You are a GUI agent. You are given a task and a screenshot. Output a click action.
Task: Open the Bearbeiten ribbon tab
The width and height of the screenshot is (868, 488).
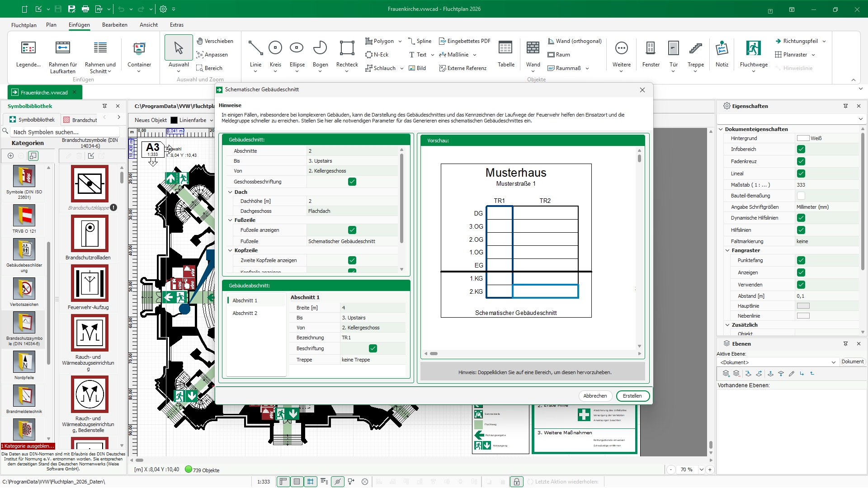(114, 25)
